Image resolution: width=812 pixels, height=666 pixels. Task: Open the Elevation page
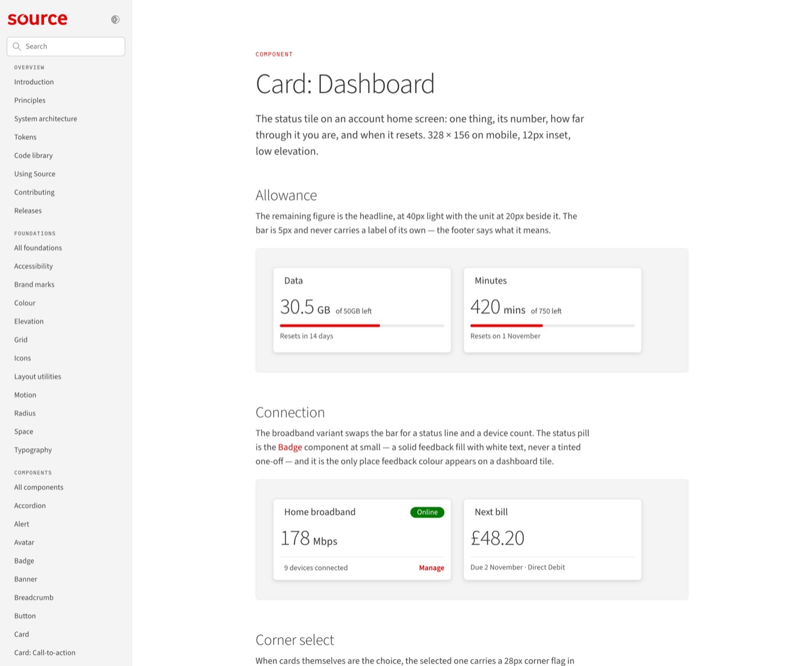click(x=29, y=322)
